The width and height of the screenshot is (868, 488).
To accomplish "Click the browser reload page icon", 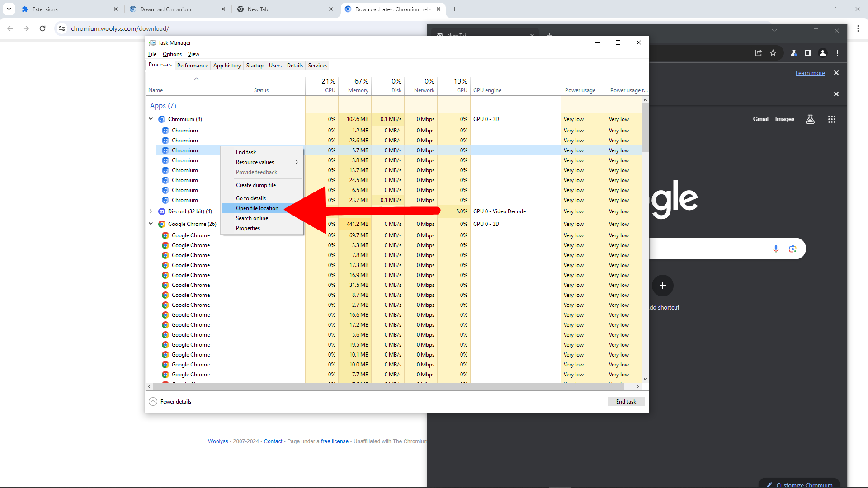I will pos(42,28).
